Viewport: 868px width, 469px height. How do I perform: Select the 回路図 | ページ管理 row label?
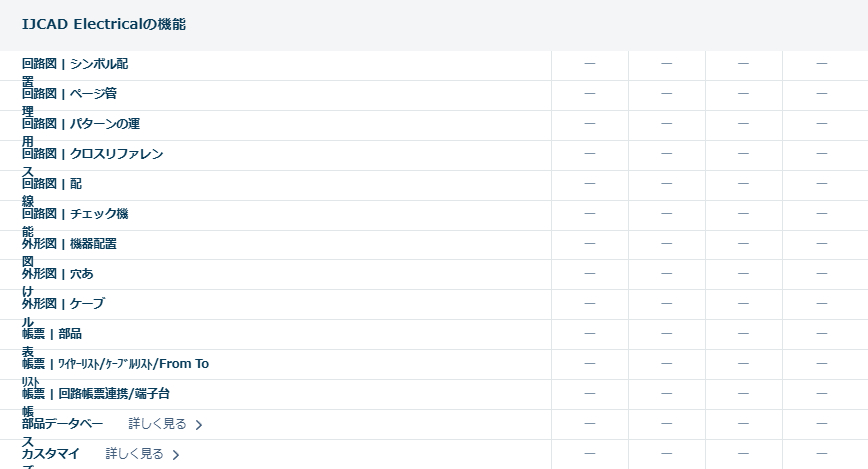click(75, 94)
